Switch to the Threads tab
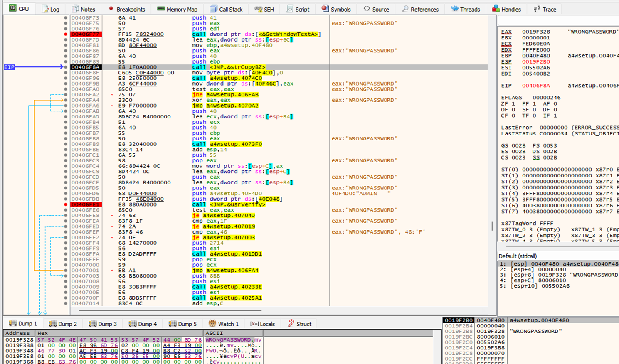Viewport: 619px width, 364px height. click(x=465, y=9)
